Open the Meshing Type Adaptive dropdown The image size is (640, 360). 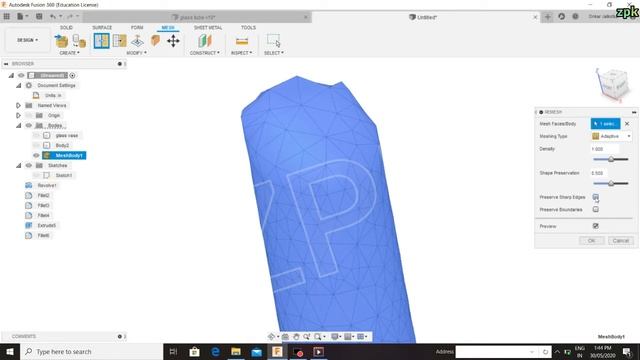(x=611, y=136)
